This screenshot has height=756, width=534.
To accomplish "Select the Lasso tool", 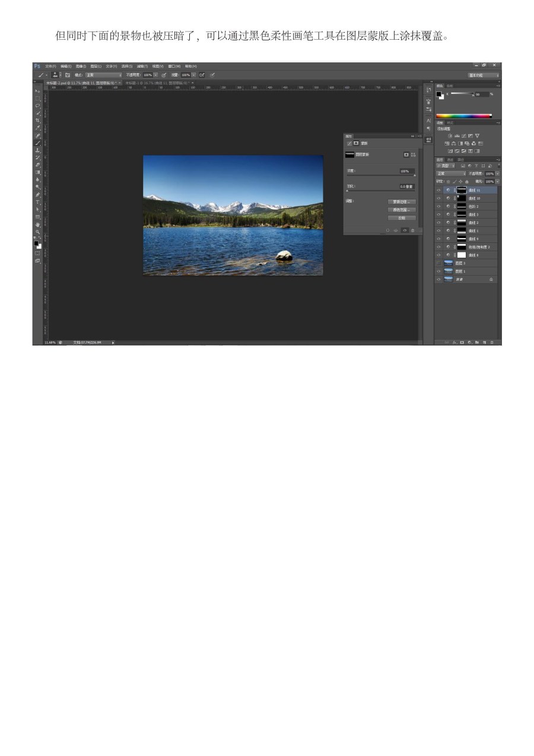I will (x=37, y=106).
